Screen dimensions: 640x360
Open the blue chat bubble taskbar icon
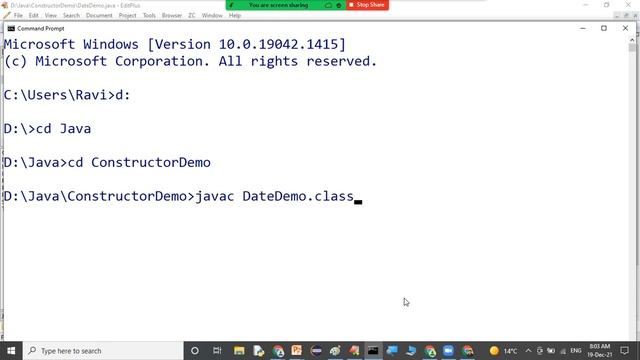pos(392,351)
